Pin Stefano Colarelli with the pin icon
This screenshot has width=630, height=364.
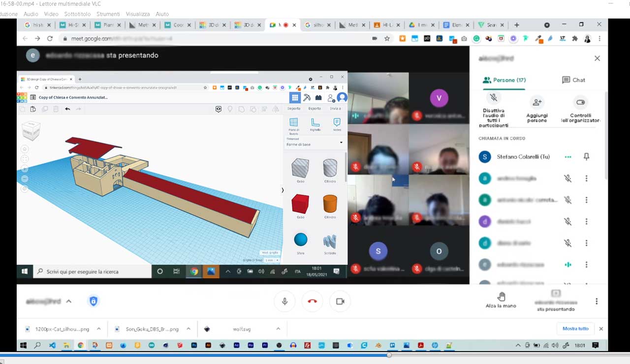(x=586, y=156)
